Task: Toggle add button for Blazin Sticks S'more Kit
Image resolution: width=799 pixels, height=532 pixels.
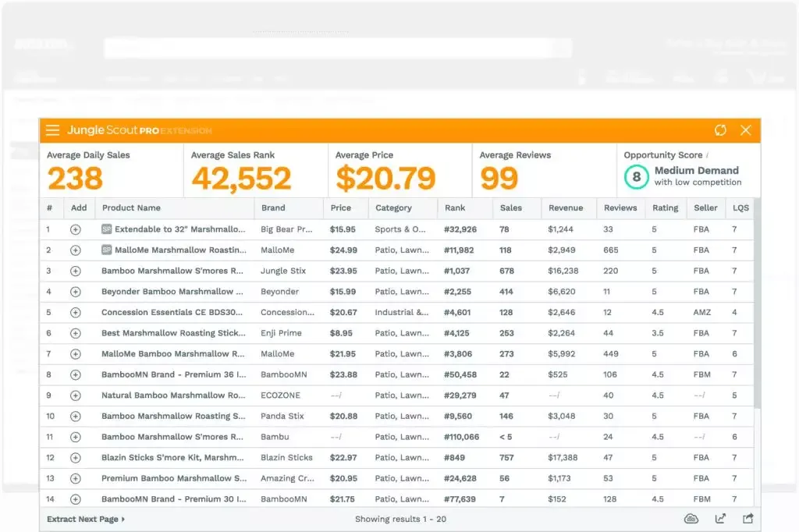Action: coord(76,458)
